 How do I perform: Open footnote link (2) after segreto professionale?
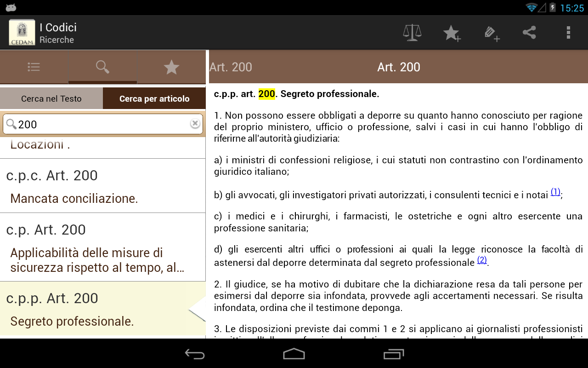coord(482,259)
